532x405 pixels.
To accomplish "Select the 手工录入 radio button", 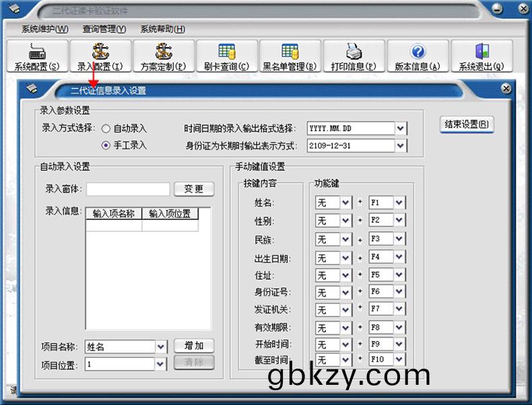I will pos(106,146).
